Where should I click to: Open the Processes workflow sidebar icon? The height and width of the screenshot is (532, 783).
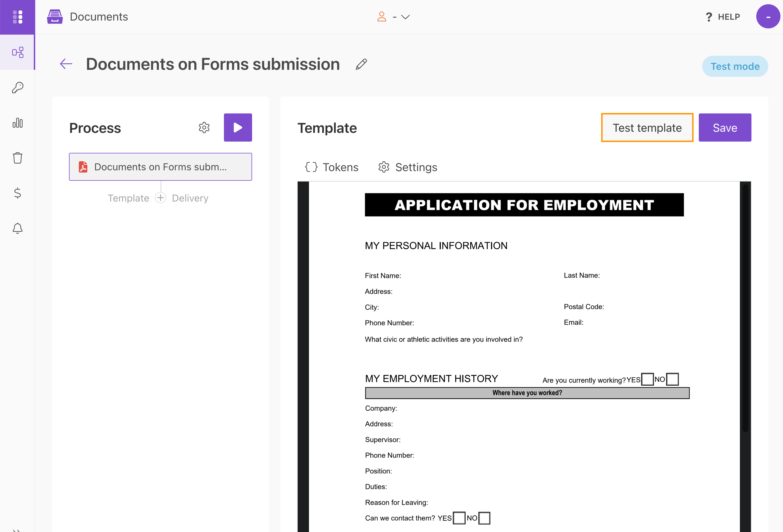click(x=17, y=52)
